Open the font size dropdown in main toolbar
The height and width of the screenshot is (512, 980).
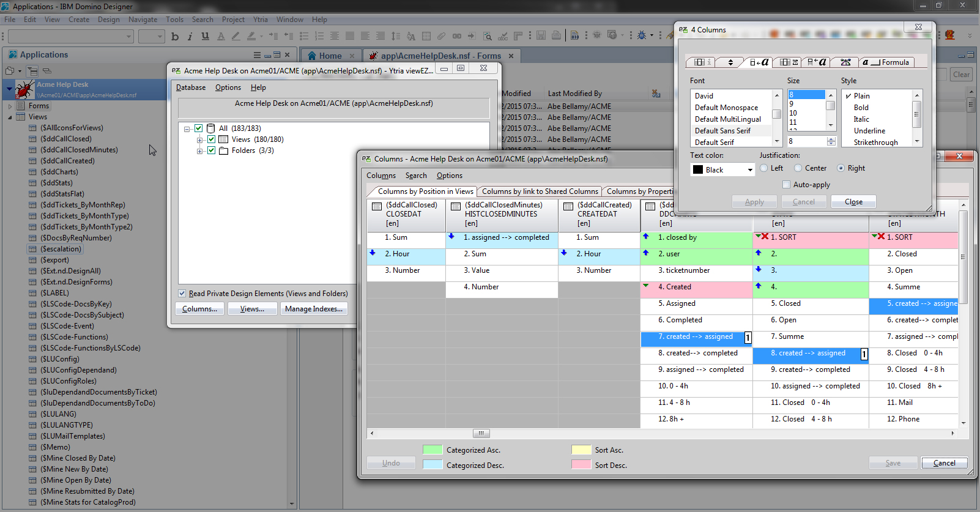tap(160, 37)
